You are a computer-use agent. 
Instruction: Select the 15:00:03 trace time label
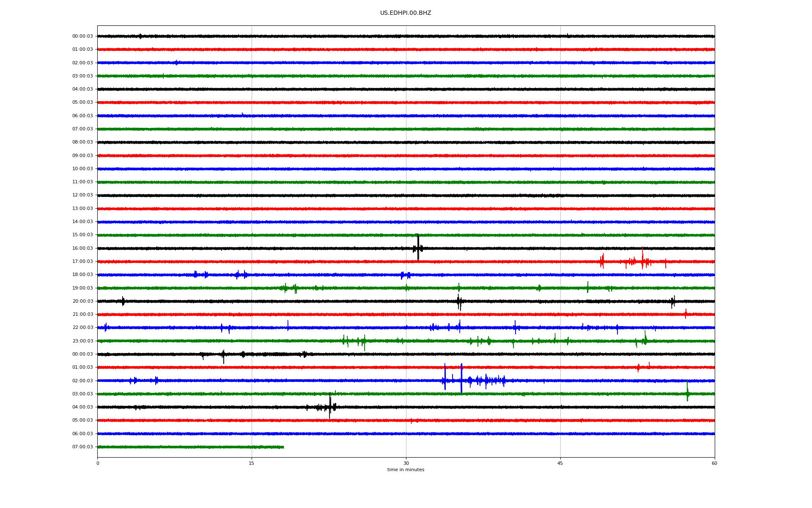pos(82,235)
